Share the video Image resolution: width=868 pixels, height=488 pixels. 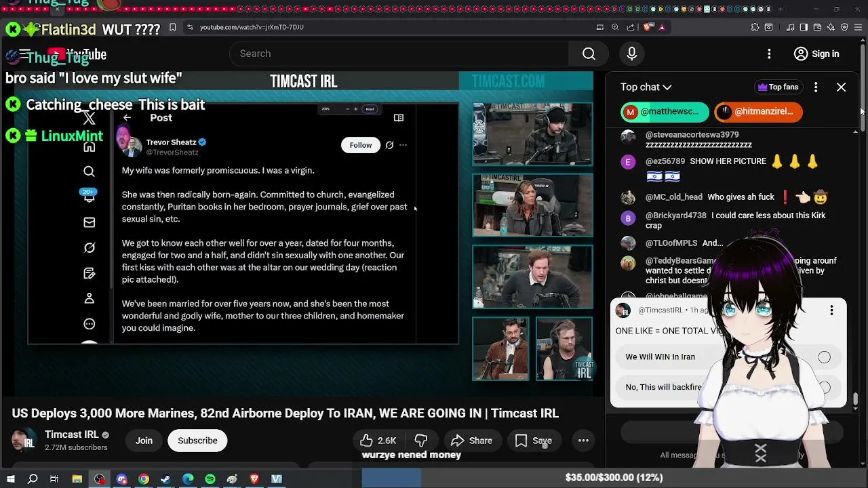472,441
